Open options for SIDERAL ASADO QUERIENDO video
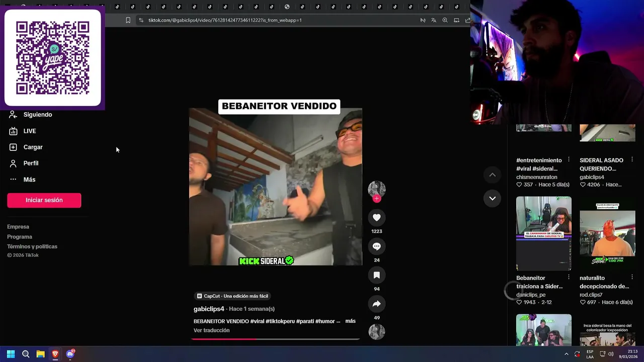The image size is (644, 362). coord(632,159)
